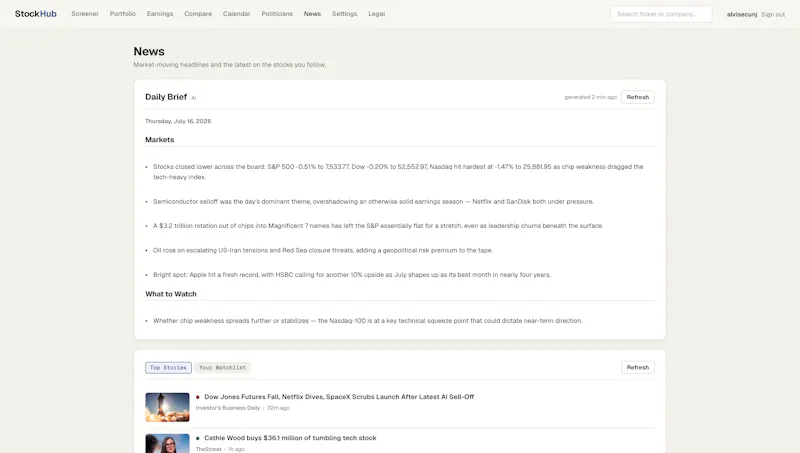The image size is (800, 453).
Task: Open Settings in the top nav
Action: 344,14
